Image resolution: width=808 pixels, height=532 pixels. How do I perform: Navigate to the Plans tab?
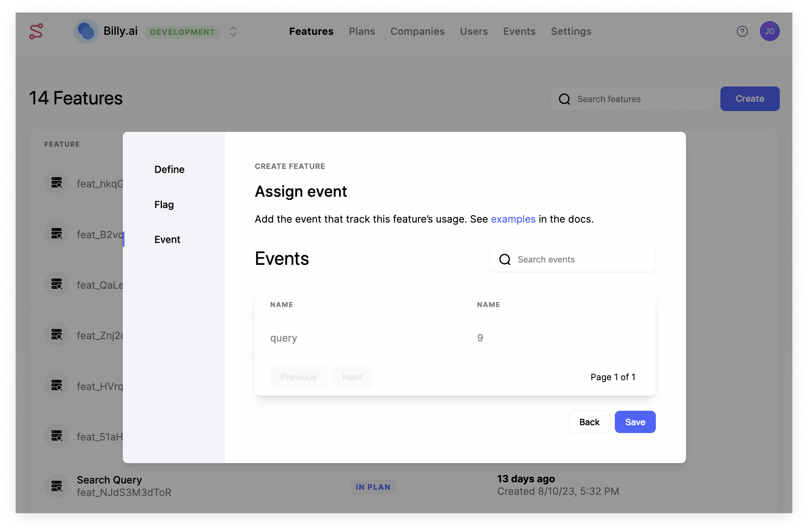(362, 31)
